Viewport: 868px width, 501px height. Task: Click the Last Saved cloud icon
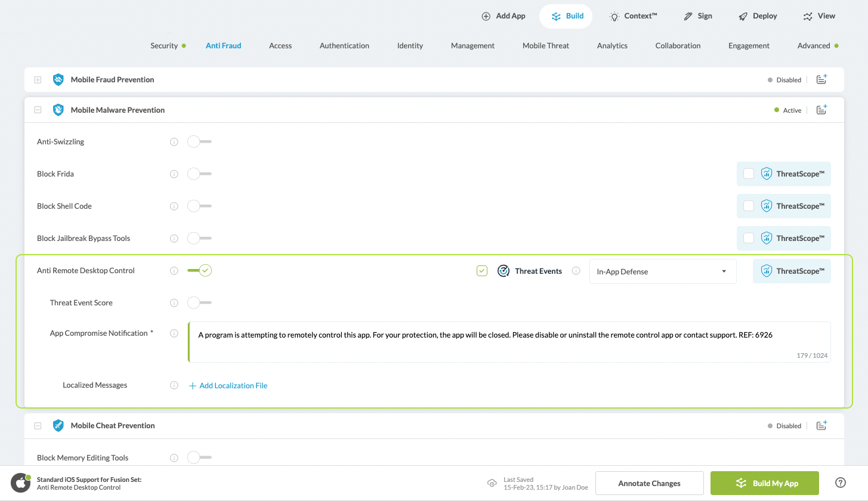click(x=492, y=483)
